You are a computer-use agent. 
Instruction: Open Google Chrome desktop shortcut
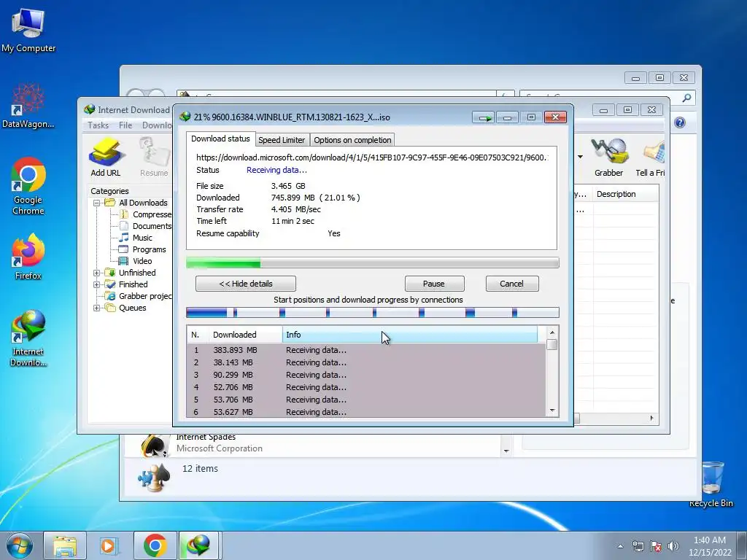point(28,186)
